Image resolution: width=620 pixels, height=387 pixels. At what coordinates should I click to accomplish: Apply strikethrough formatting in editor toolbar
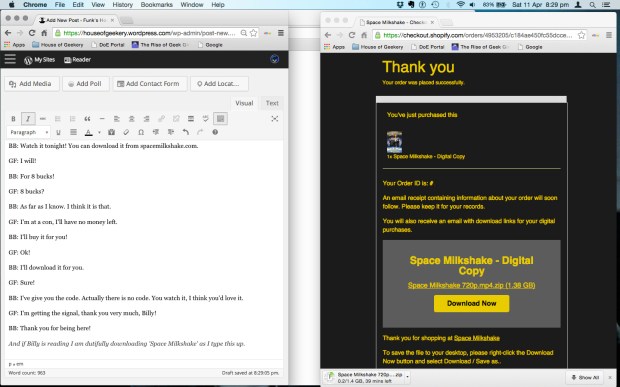tap(43, 119)
